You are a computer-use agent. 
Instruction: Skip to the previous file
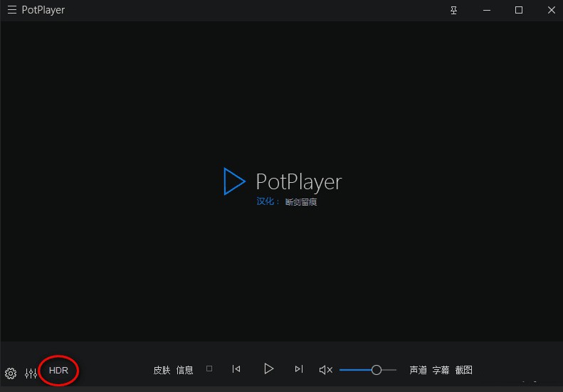(236, 369)
